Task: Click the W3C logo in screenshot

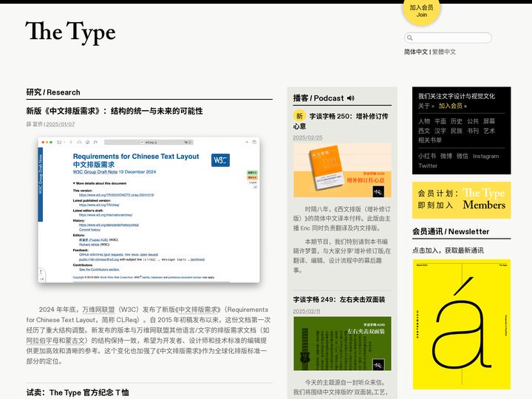Action: point(220,160)
